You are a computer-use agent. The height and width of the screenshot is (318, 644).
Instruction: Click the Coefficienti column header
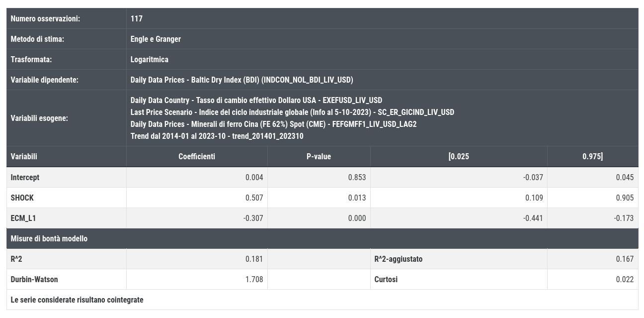point(197,156)
